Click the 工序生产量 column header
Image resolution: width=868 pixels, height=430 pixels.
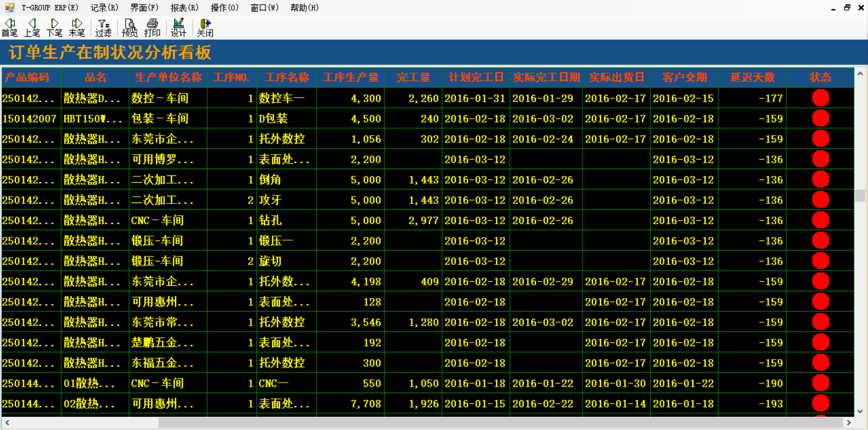tap(350, 77)
